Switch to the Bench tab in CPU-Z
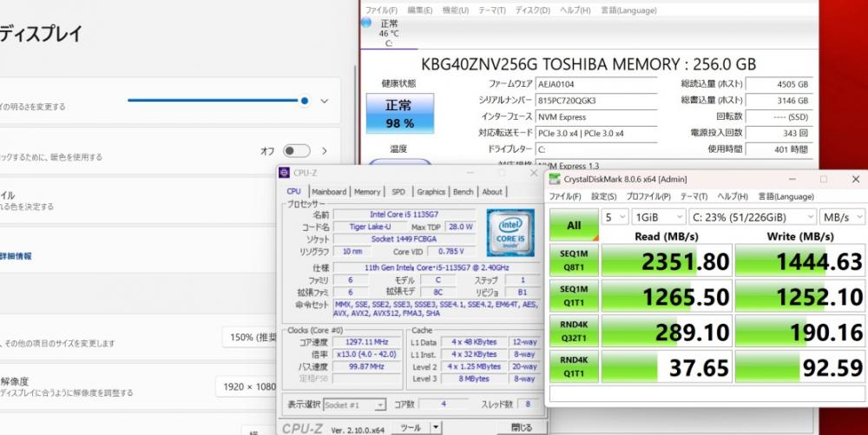This screenshot has width=868, height=435. coord(463,192)
